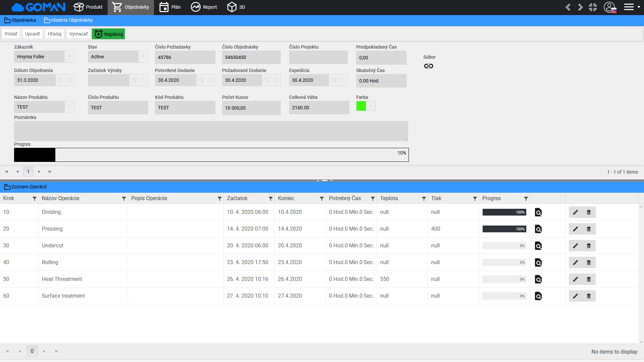Expand the Zákazník dropdown
This screenshot has width=644, height=362.
point(69,57)
